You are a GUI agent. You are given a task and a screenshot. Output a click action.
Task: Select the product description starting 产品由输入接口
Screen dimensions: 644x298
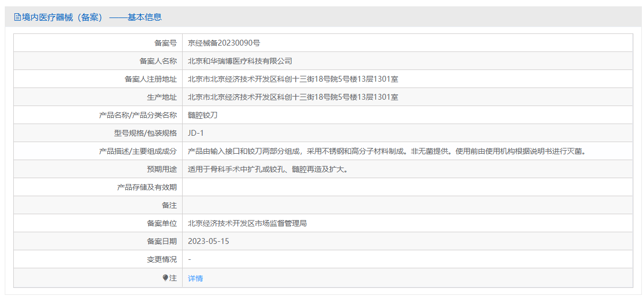[387, 151]
